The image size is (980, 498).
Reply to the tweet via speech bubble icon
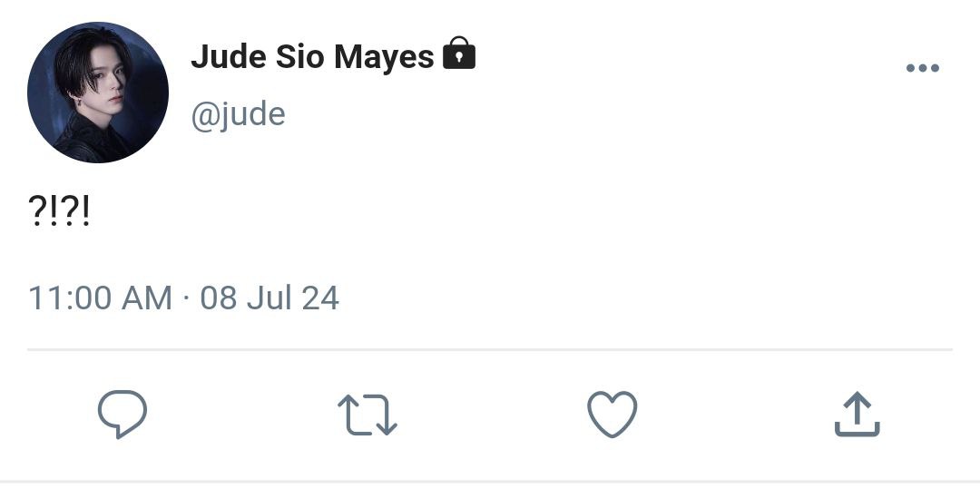coord(122,414)
